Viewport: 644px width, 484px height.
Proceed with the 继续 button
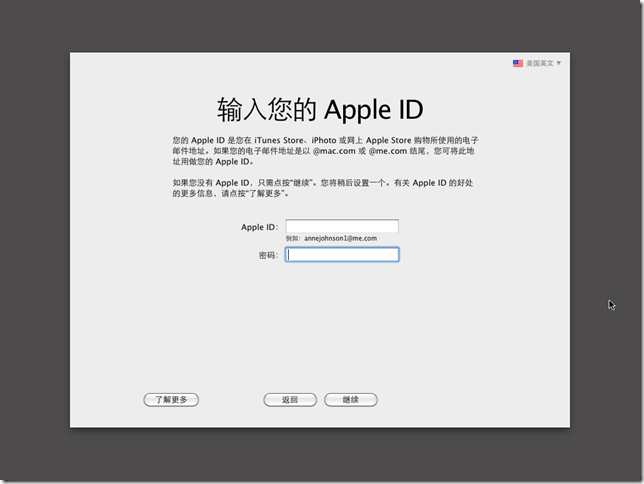(351, 400)
